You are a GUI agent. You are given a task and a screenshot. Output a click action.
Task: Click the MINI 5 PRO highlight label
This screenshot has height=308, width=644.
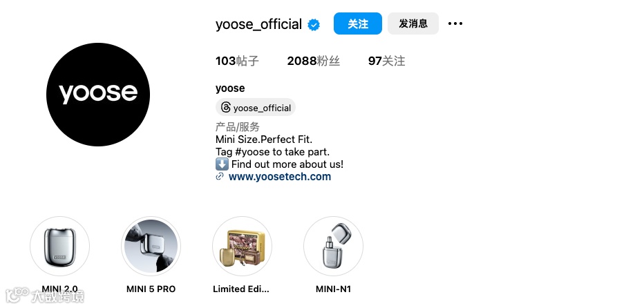click(151, 289)
